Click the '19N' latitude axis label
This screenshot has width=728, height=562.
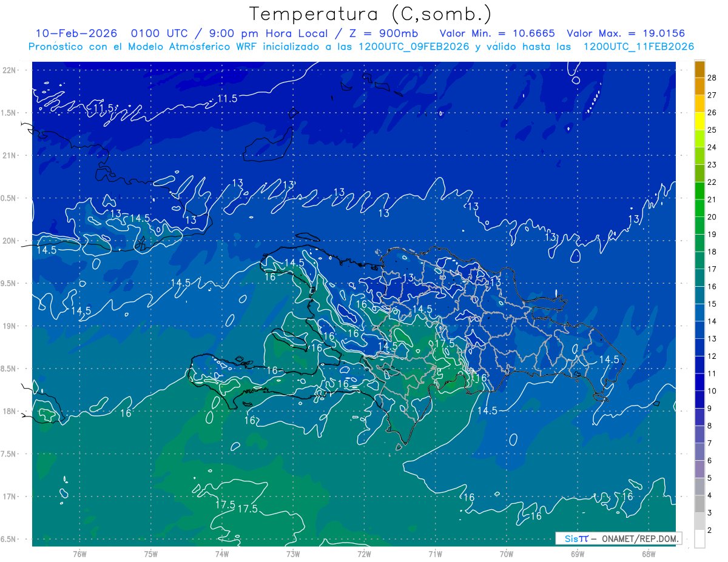(x=8, y=326)
